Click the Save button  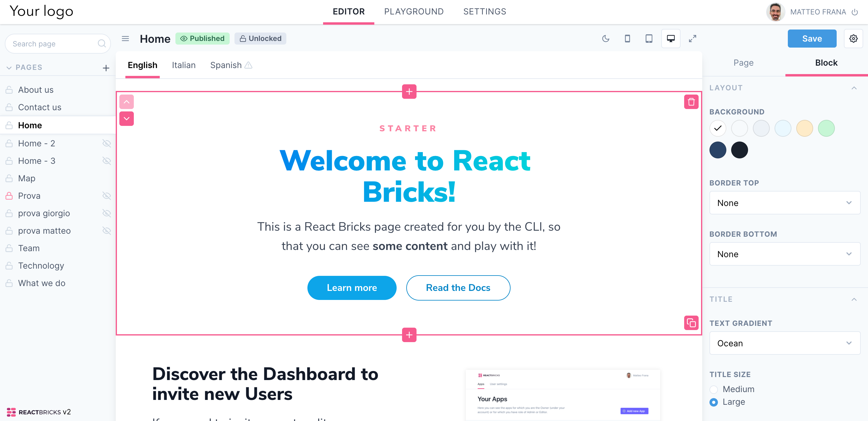[x=812, y=38]
